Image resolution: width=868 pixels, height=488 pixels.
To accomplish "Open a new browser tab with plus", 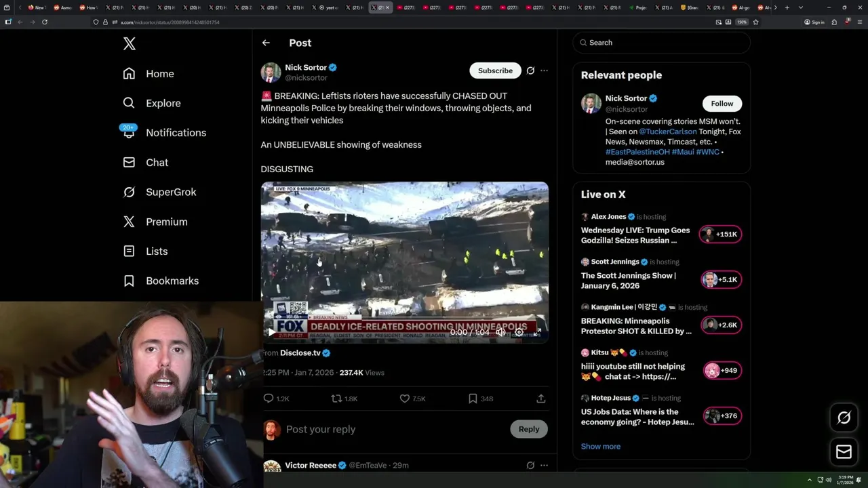I will pyautogui.click(x=787, y=7).
